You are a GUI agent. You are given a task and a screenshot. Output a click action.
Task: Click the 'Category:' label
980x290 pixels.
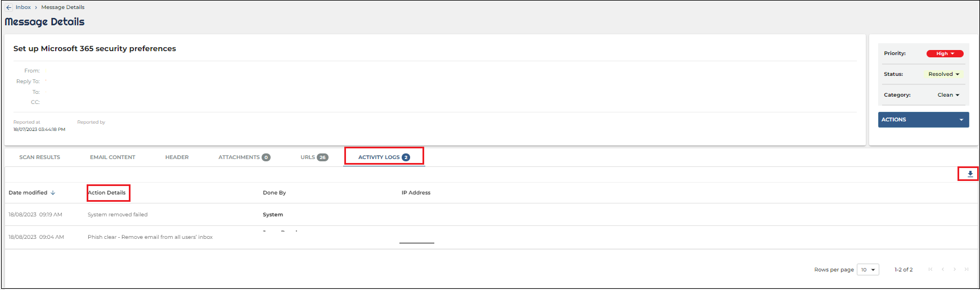tap(897, 95)
